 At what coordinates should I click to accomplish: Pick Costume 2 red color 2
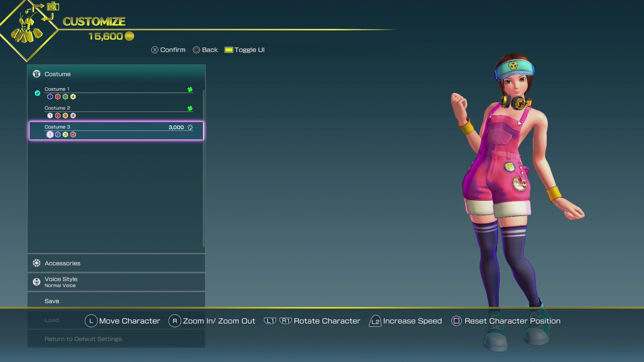tap(58, 116)
